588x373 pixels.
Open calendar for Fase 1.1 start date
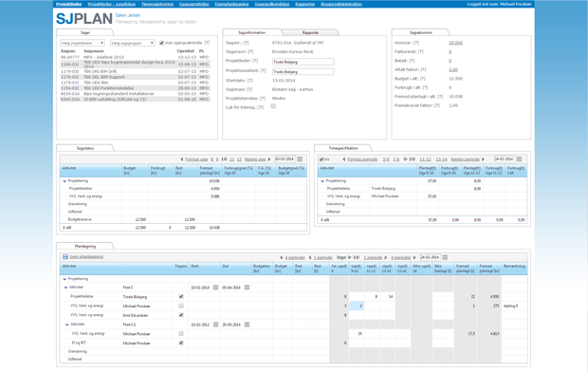(x=215, y=325)
